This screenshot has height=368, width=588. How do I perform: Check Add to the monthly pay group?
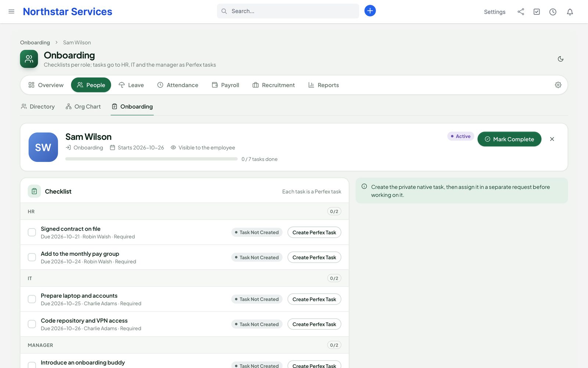click(x=32, y=257)
